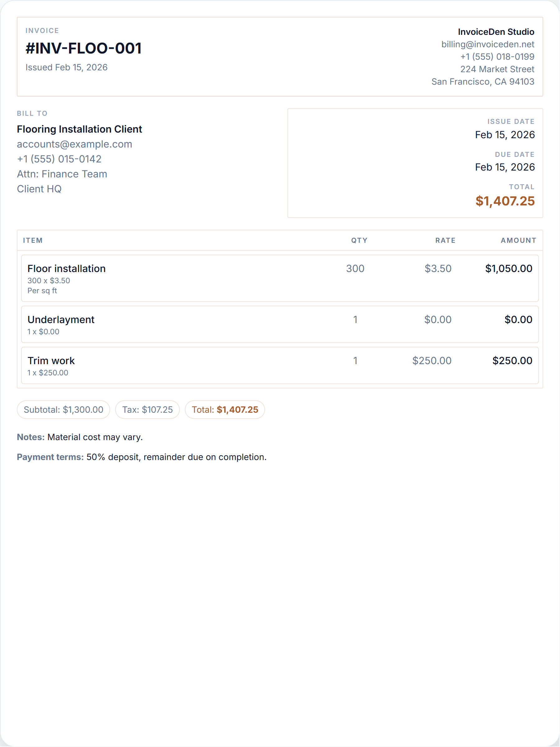Image resolution: width=560 pixels, height=747 pixels.
Task: Select the InvoiceDen Studio company name
Action: point(496,32)
